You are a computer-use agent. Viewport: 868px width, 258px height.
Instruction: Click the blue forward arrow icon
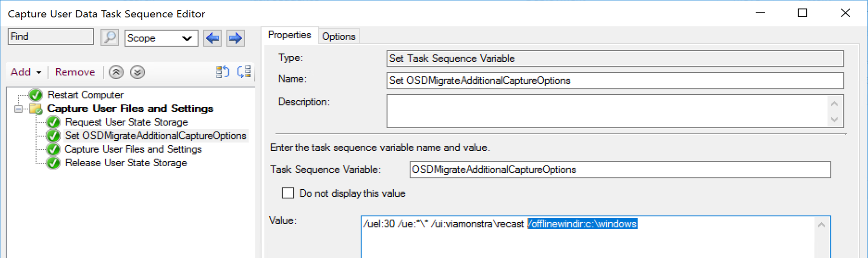[x=235, y=38]
